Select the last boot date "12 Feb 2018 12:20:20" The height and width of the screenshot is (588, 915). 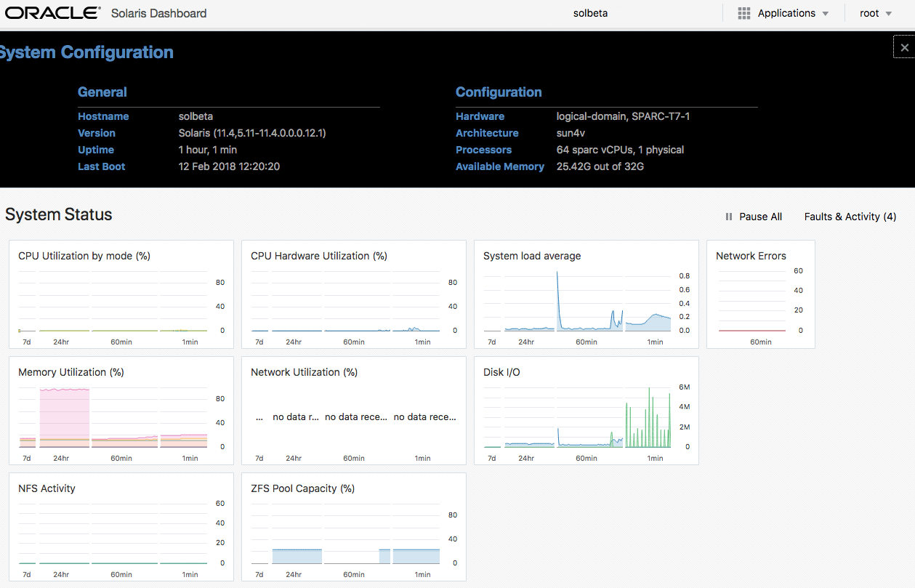(229, 166)
